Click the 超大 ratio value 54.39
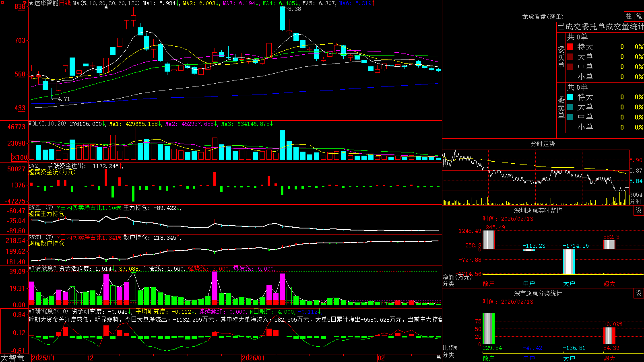This screenshot has height=362, width=644. [x=611, y=348]
